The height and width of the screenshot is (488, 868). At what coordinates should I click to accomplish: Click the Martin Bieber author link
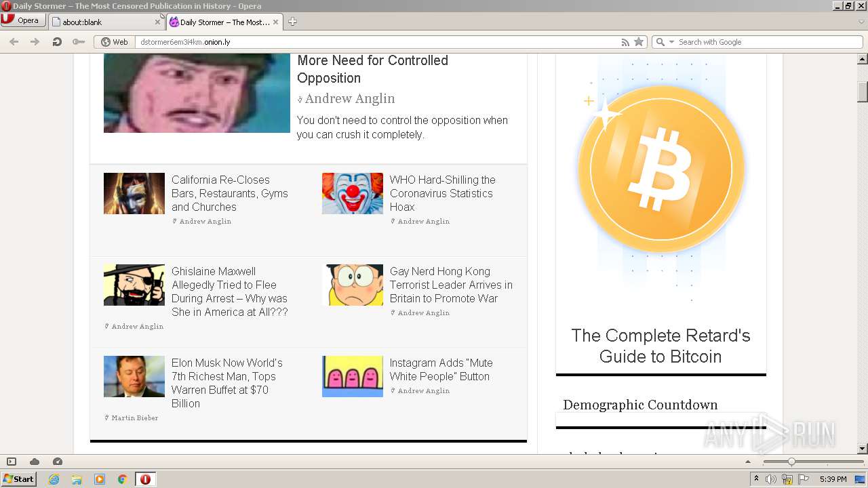coord(134,418)
